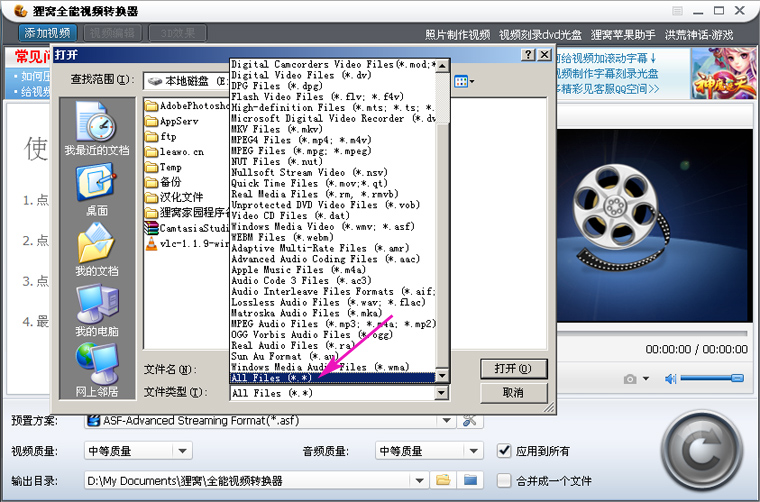Choose OGG Vorbis Audio Files entry
Screen dimensions: 760x502
[x=332, y=334]
